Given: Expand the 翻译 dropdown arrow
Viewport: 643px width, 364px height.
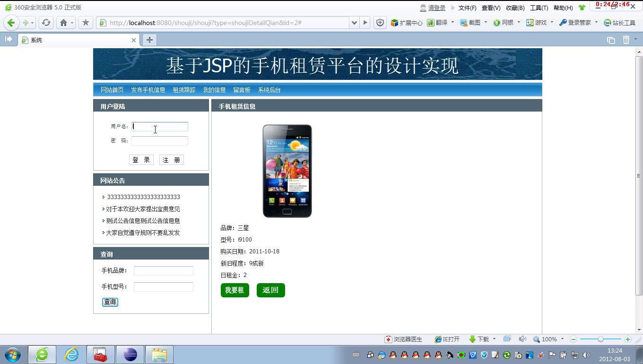Looking at the screenshot, I should [452, 22].
